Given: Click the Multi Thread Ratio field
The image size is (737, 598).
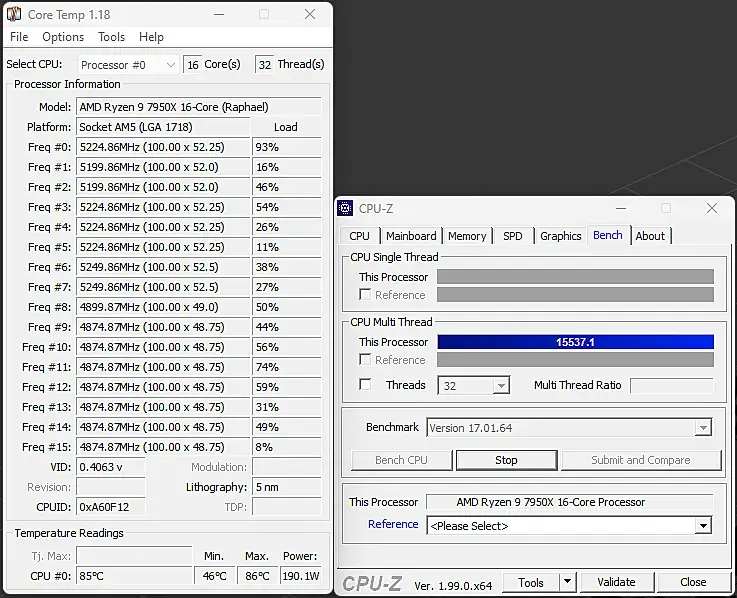Looking at the screenshot, I should pyautogui.click(x=671, y=386).
